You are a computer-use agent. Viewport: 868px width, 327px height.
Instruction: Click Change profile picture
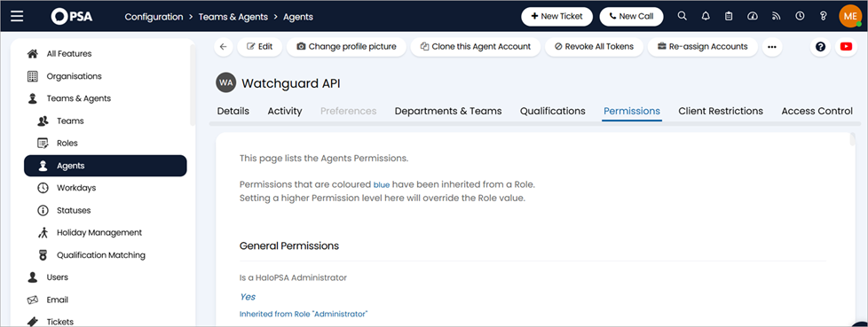coord(346,47)
